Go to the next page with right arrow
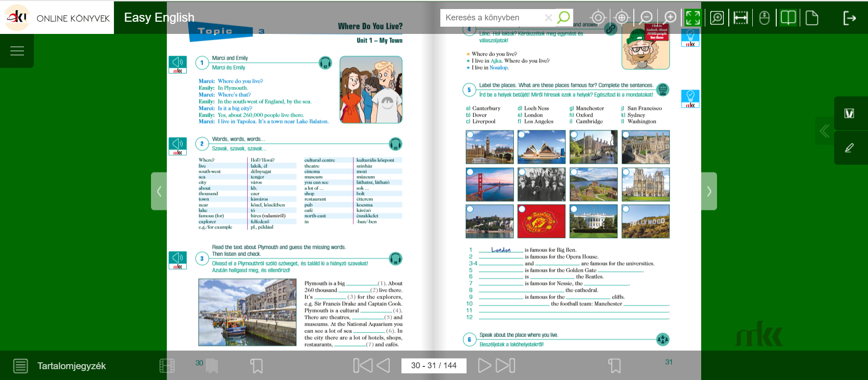The image size is (868, 380). tap(484, 366)
